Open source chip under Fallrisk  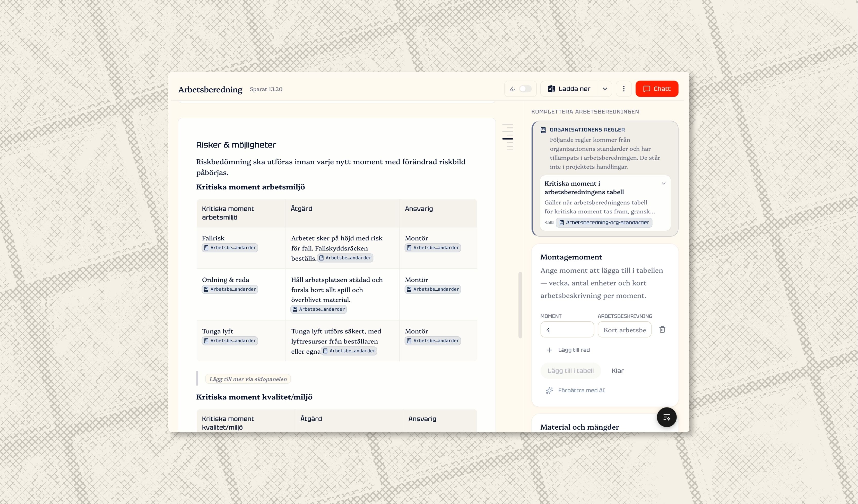point(230,248)
